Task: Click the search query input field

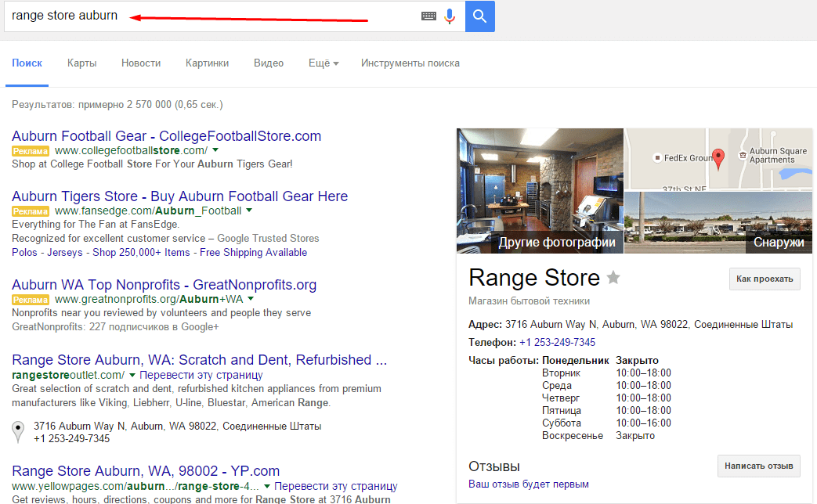Action: [211, 16]
